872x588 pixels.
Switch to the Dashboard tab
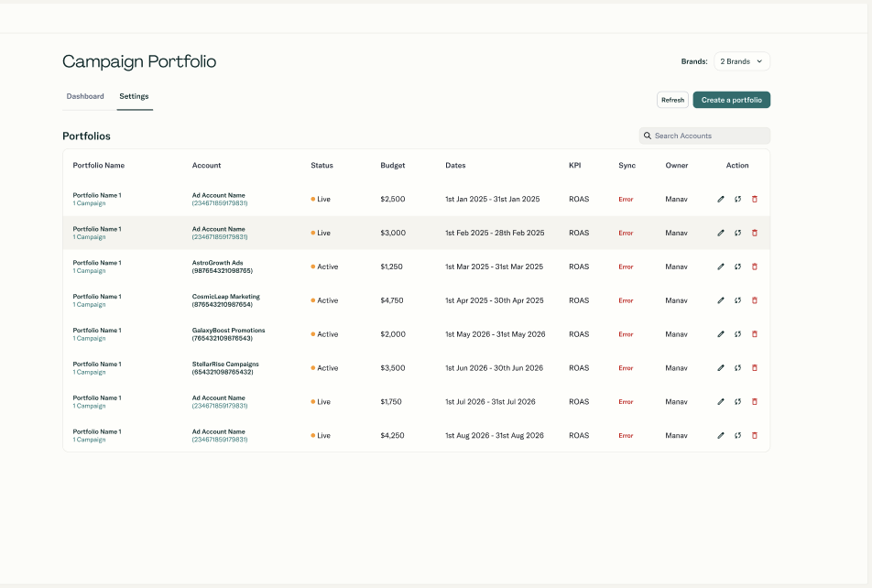pos(85,96)
